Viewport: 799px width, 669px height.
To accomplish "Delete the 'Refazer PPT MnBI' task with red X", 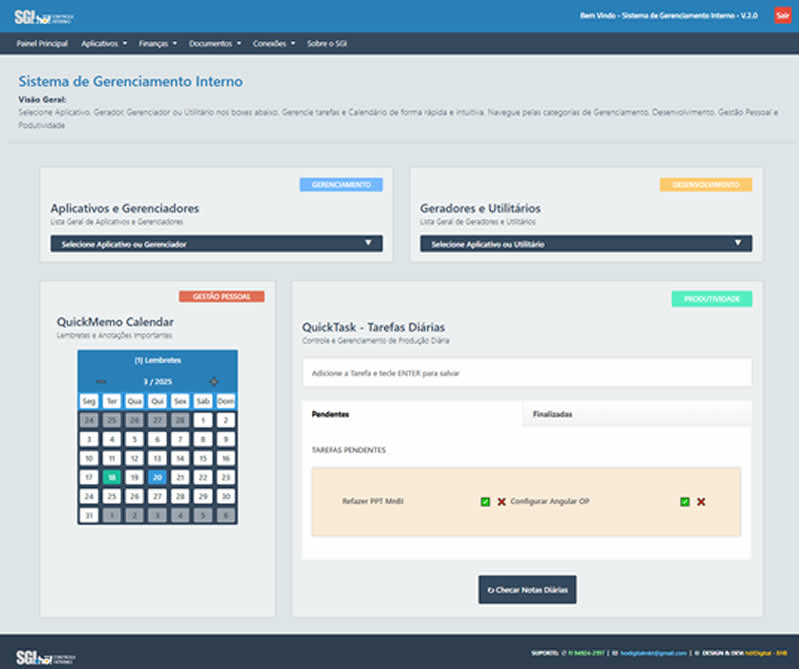I will [501, 501].
